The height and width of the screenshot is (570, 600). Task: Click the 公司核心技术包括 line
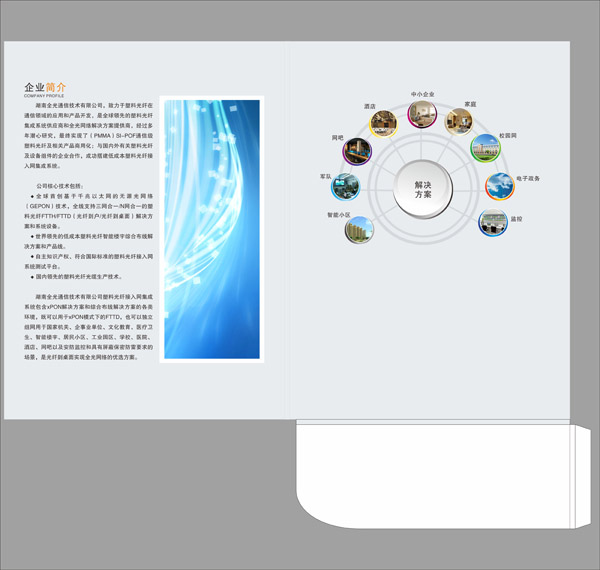[60, 186]
